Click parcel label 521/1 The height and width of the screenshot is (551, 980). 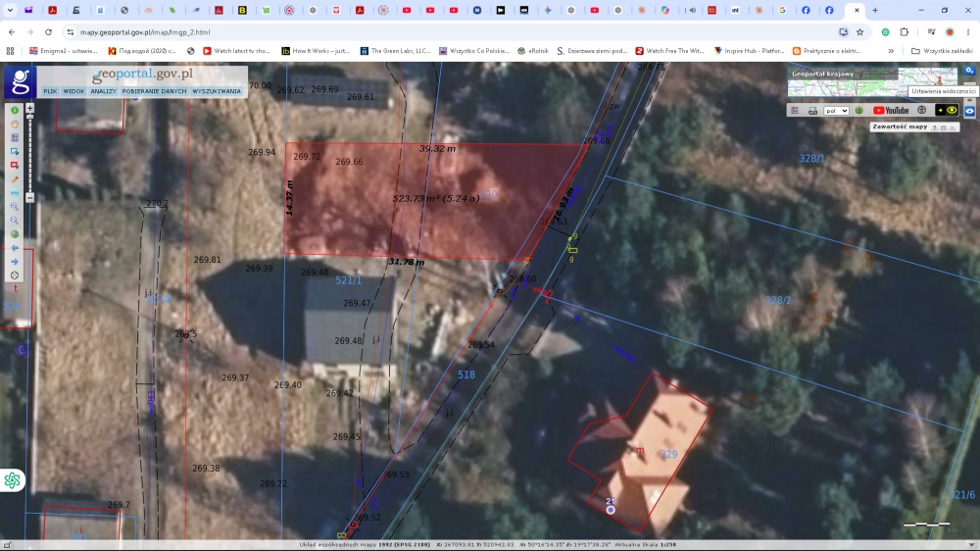[348, 280]
